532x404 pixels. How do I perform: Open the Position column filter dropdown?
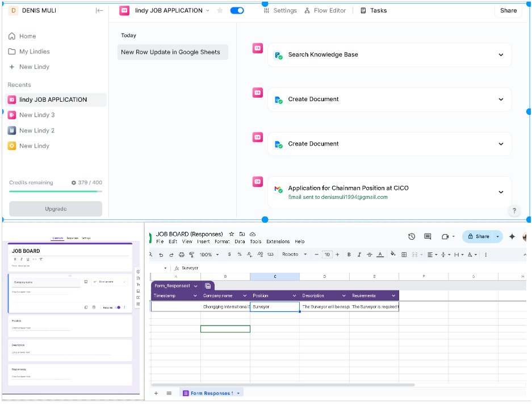[294, 295]
